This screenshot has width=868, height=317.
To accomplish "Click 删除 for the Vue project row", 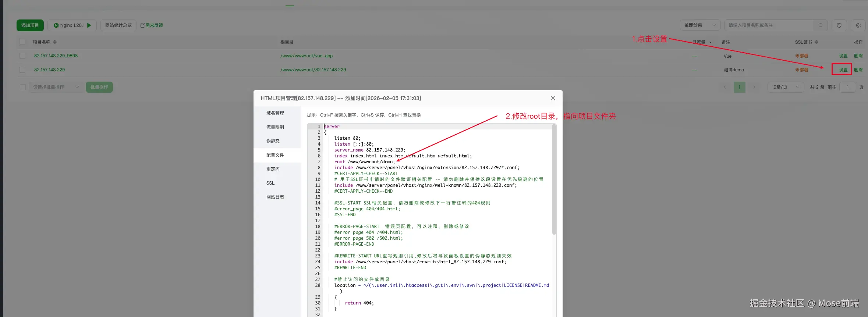I will 858,56.
